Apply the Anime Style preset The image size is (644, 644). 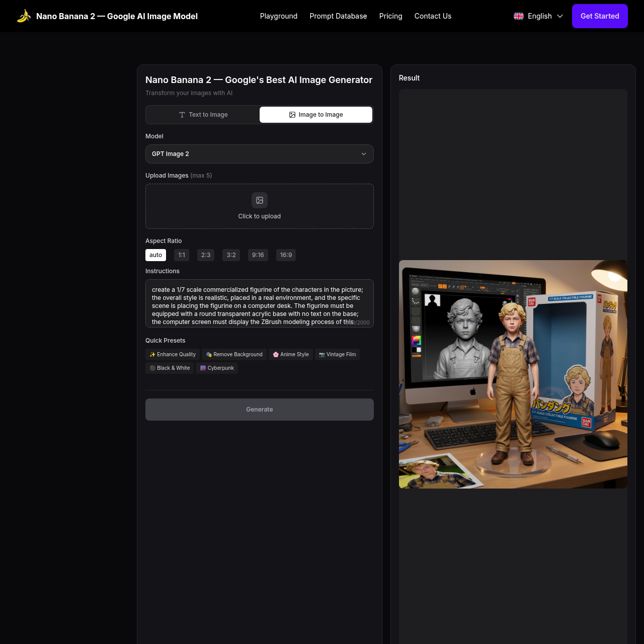[291, 355]
